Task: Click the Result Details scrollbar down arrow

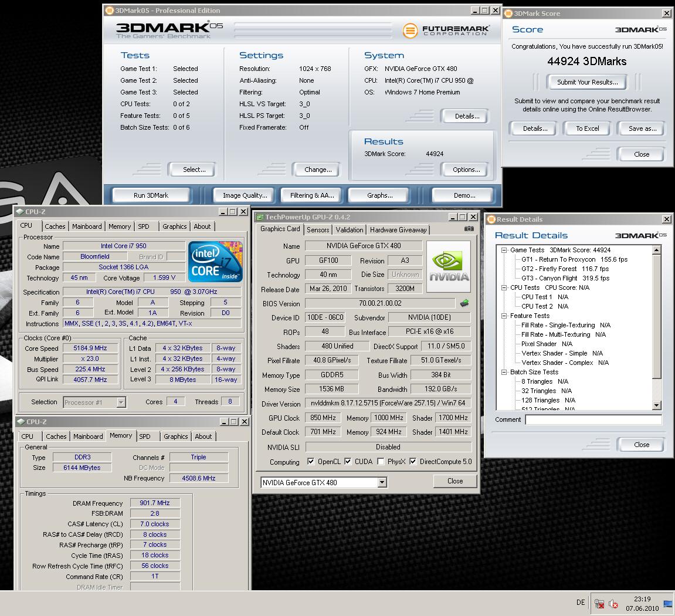Action: pyautogui.click(x=656, y=405)
